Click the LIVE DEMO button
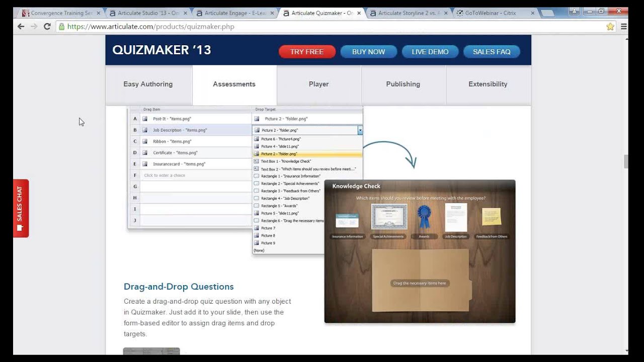644x362 pixels. 430,52
